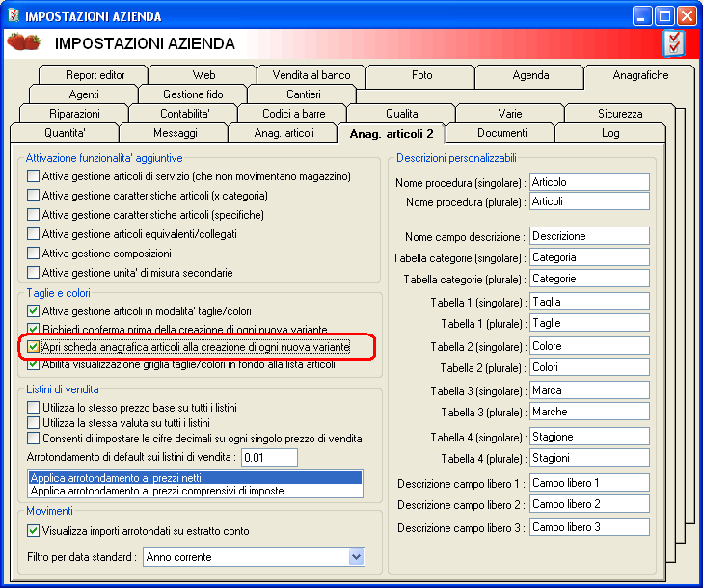Check same currency on all listini
The width and height of the screenshot is (703, 588).
click(x=33, y=422)
